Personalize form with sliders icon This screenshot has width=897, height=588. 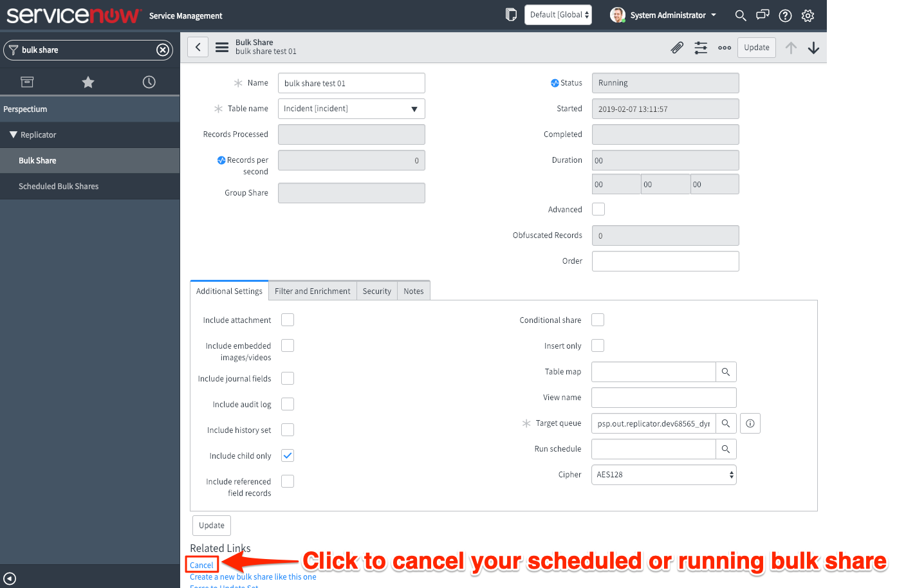pyautogui.click(x=701, y=48)
